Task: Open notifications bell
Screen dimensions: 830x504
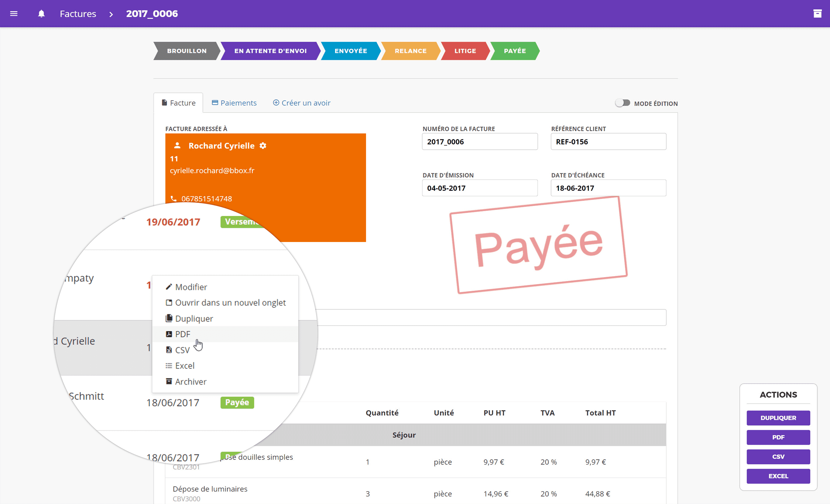Action: [x=41, y=14]
